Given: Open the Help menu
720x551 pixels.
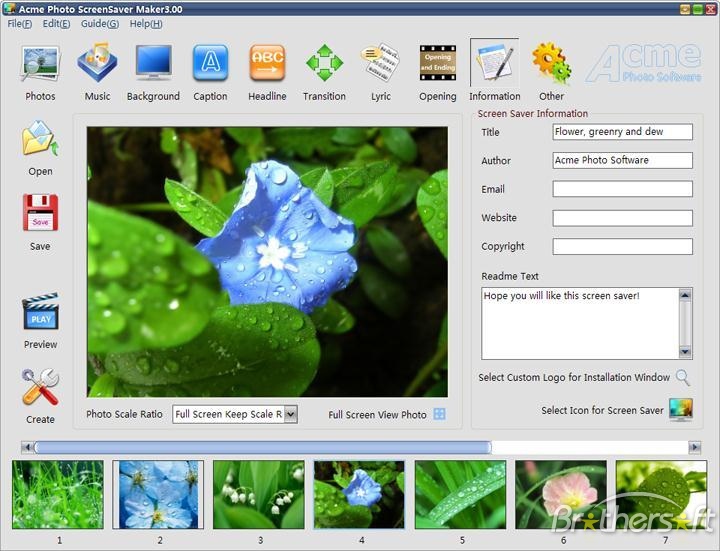Looking at the screenshot, I should coord(146,24).
